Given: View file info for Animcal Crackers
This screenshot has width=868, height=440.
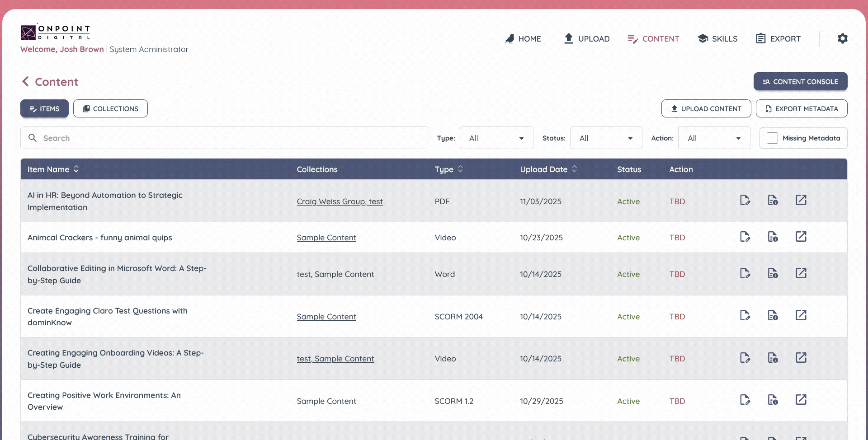Looking at the screenshot, I should coord(773,237).
